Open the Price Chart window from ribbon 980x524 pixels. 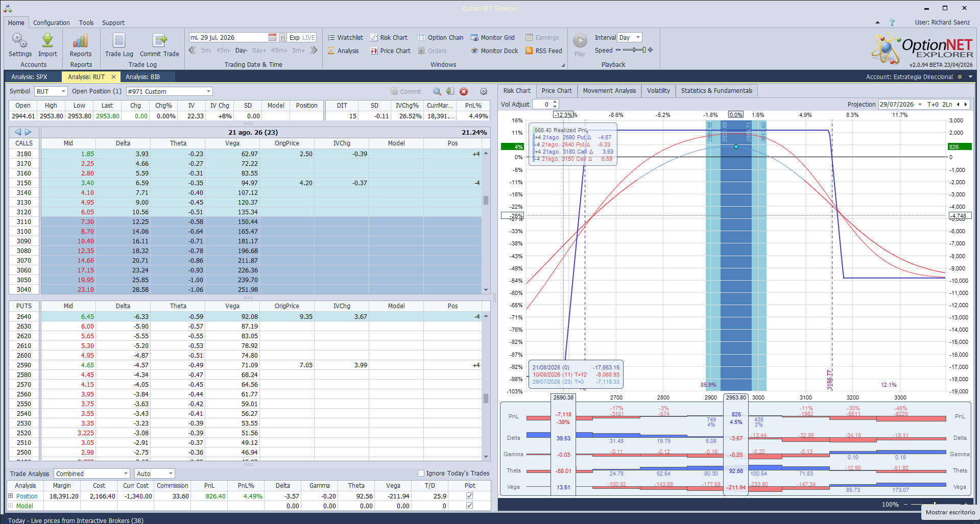pos(390,51)
